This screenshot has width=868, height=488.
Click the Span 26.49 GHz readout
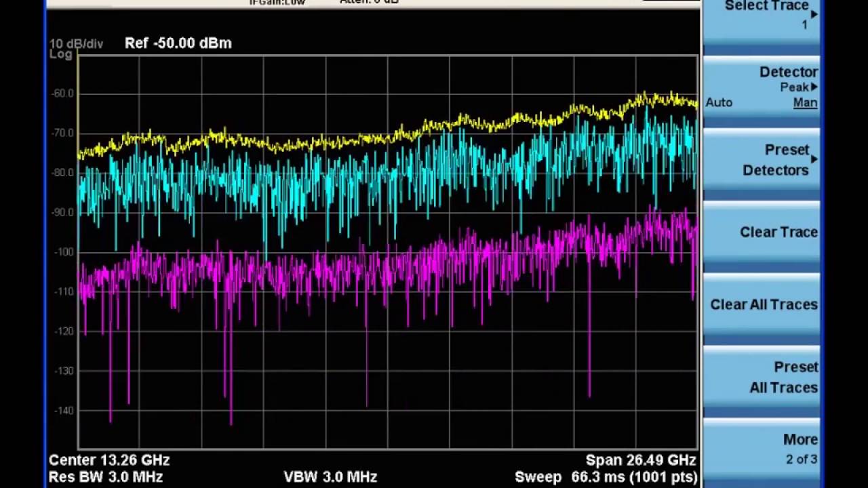[x=641, y=460]
